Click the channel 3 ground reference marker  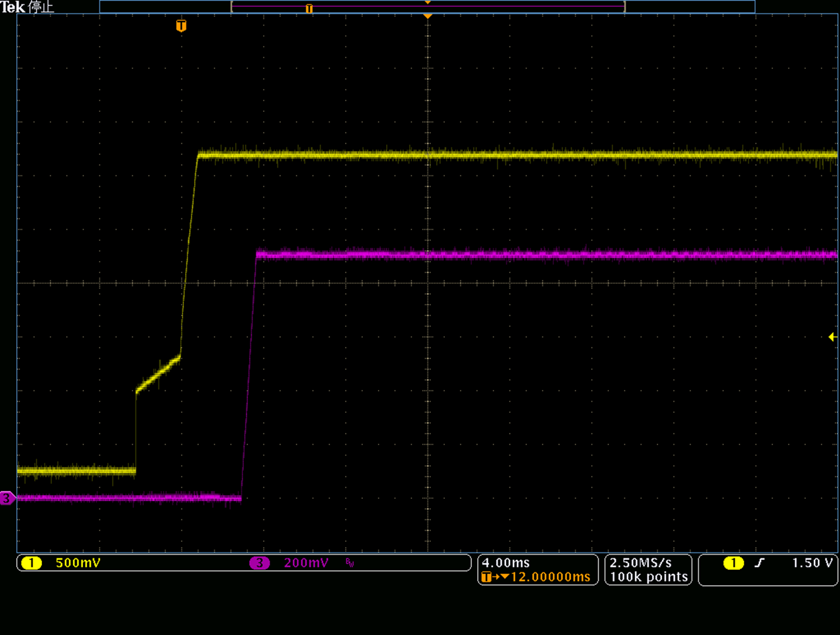point(7,498)
